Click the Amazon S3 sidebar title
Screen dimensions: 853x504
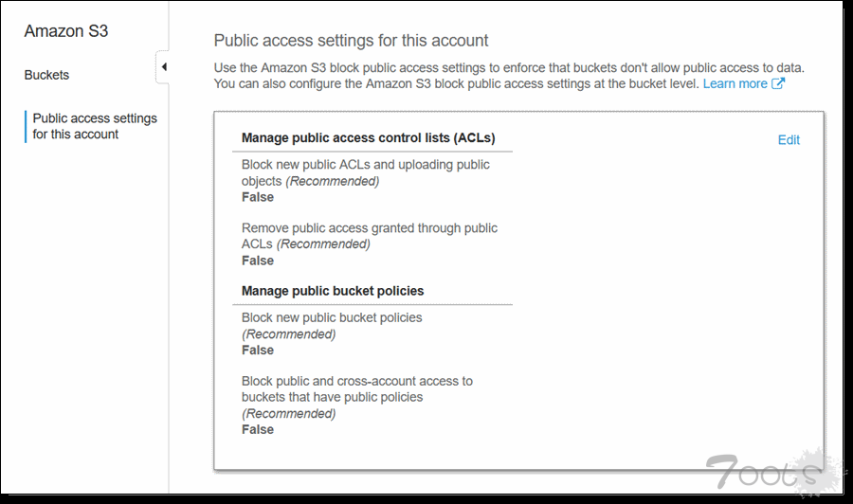tap(65, 30)
